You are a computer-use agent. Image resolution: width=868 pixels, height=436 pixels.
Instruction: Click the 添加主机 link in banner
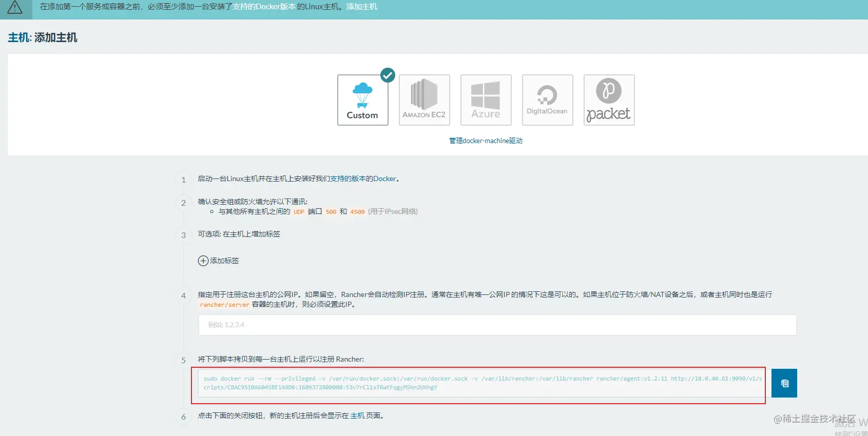click(362, 7)
